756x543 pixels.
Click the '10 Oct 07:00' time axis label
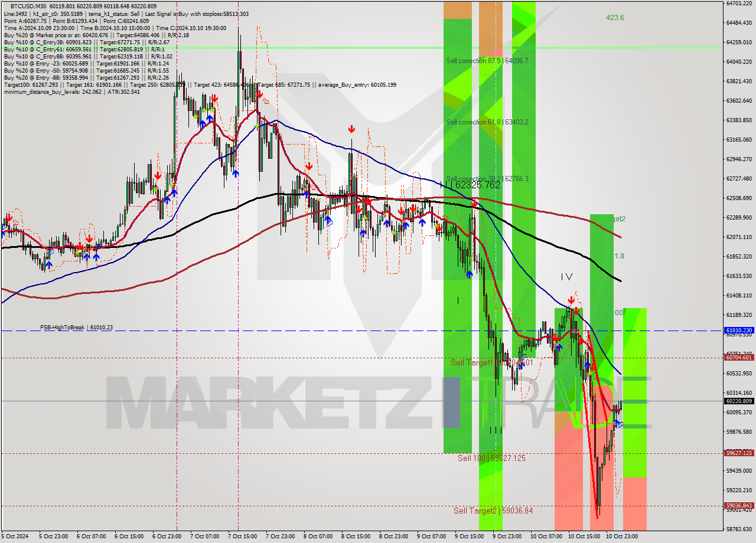pyautogui.click(x=545, y=537)
